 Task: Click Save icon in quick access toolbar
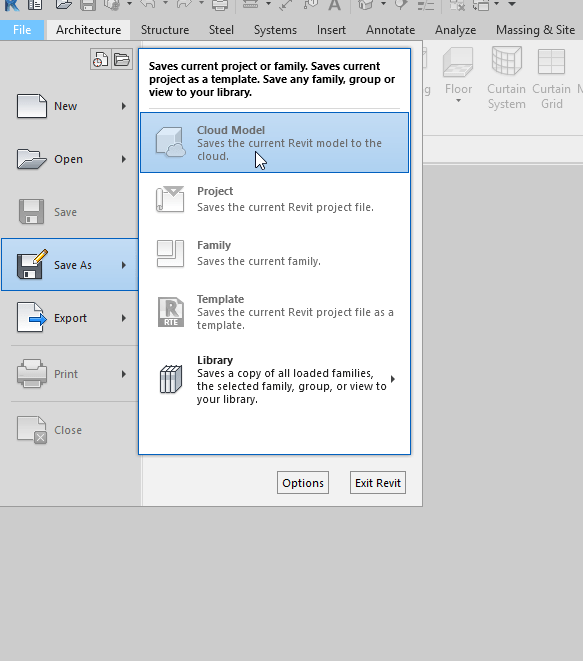point(88,4)
